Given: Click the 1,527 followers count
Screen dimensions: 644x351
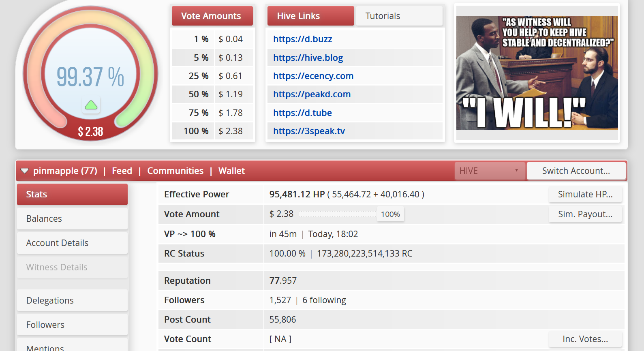Looking at the screenshot, I should pos(280,300).
